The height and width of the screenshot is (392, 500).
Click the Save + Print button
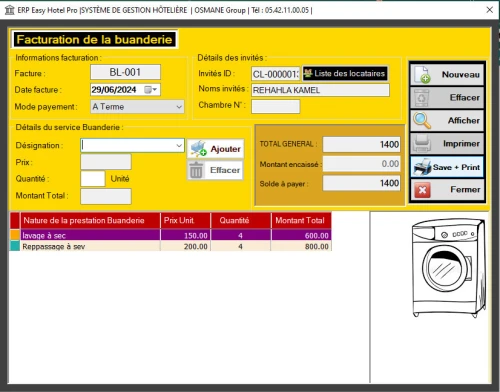[447, 167]
